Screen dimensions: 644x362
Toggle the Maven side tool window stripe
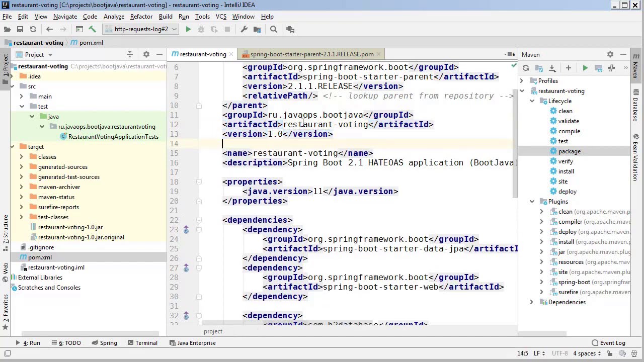click(x=636, y=65)
